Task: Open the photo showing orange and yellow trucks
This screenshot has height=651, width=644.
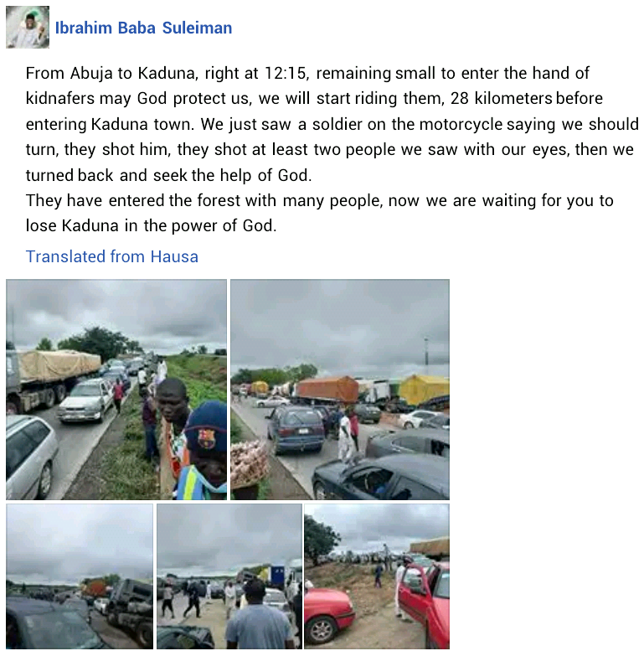Action: tap(340, 390)
